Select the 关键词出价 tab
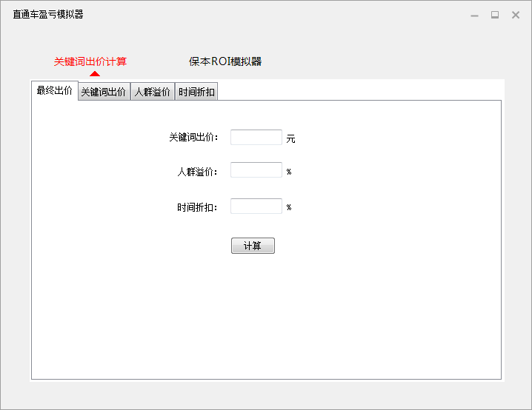Viewport: 532px width, 410px height. coord(104,92)
